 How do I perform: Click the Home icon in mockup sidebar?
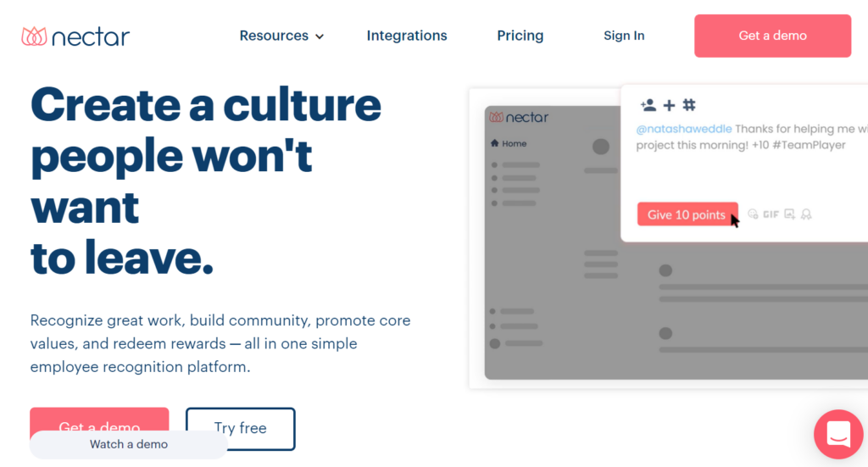point(495,143)
